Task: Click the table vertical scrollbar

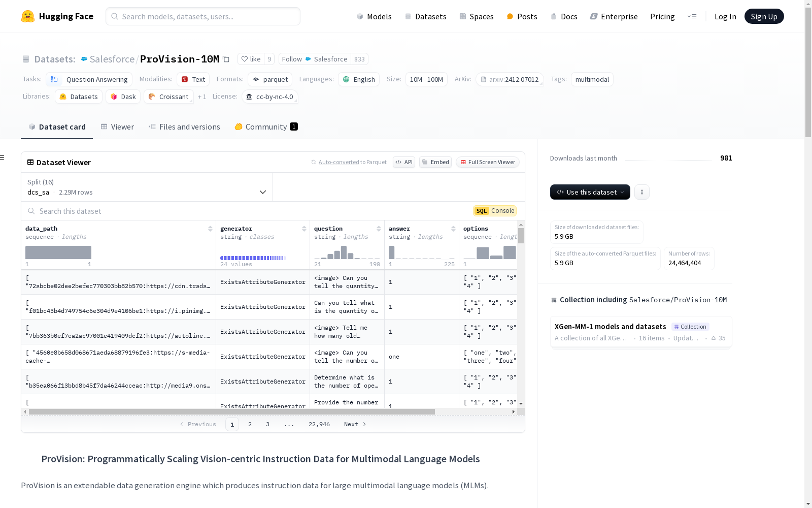Action: [521, 236]
